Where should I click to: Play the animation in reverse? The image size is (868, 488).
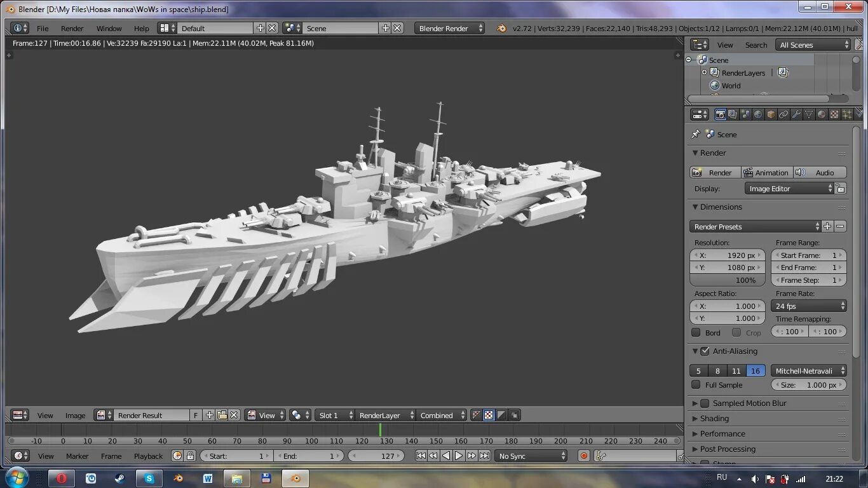point(446,456)
